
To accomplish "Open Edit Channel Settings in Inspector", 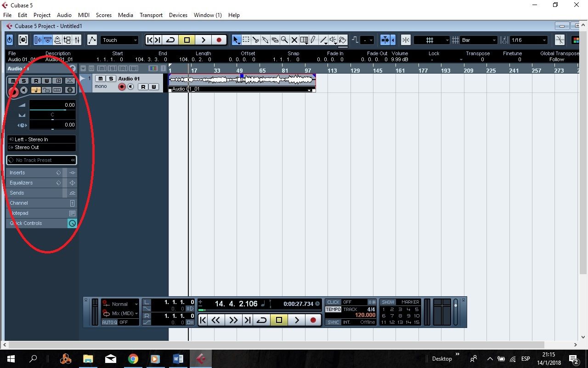I will 72,68.
